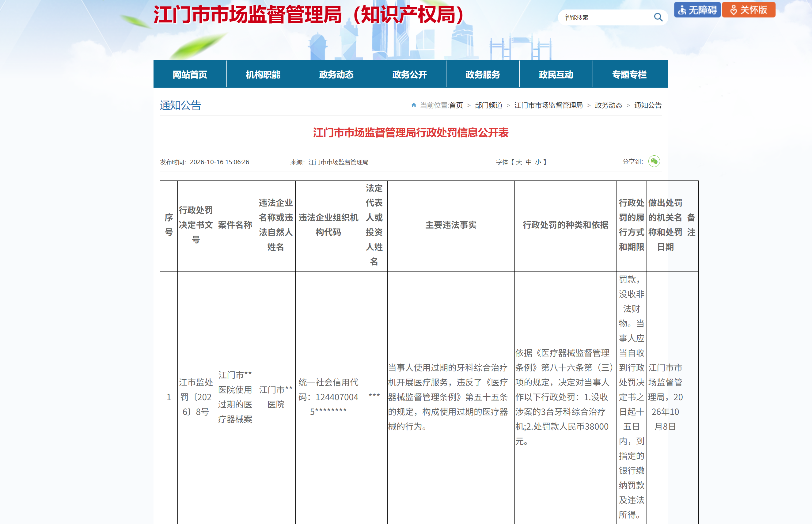Viewport: 812px width, 524px height.
Task: Click cell 江市监处罚〔2026〕8号
Action: tap(195, 397)
